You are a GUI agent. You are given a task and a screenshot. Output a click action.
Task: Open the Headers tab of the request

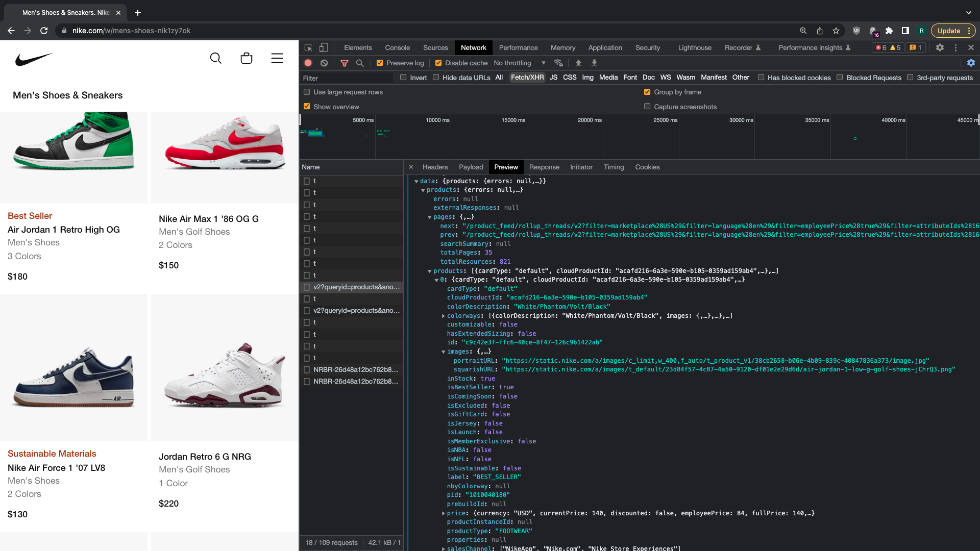(x=435, y=167)
